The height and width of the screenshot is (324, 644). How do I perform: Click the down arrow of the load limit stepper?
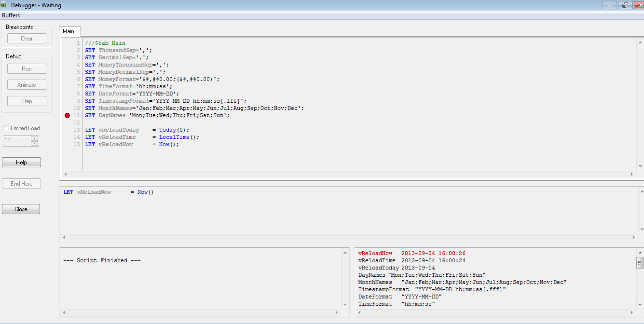tap(34, 143)
